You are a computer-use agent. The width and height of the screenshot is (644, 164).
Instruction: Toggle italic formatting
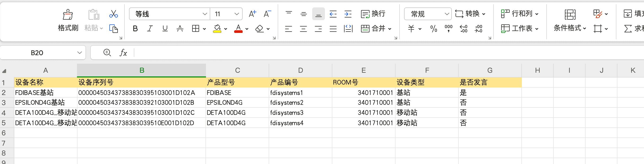(150, 29)
